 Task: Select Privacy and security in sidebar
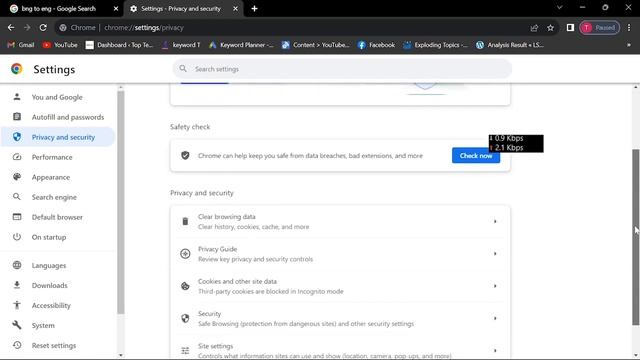coord(57,137)
